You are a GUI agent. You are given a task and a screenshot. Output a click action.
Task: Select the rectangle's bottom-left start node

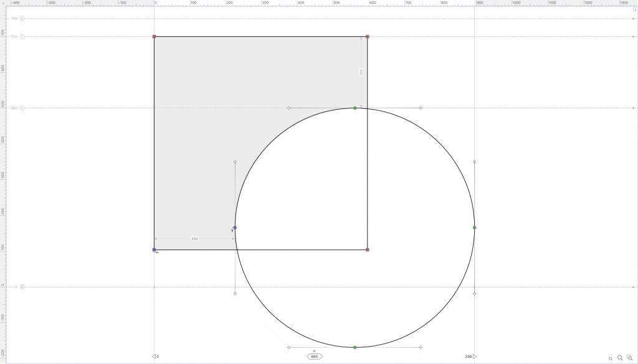[x=155, y=250]
